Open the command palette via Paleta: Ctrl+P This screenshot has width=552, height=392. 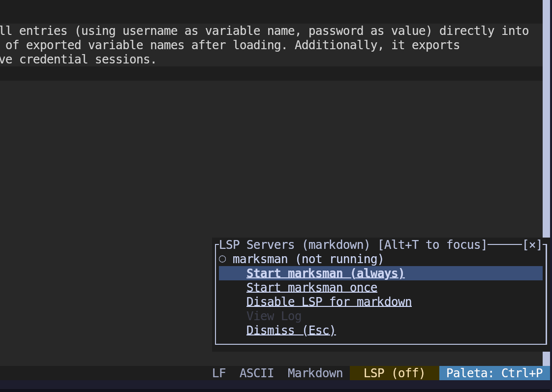coord(494,373)
